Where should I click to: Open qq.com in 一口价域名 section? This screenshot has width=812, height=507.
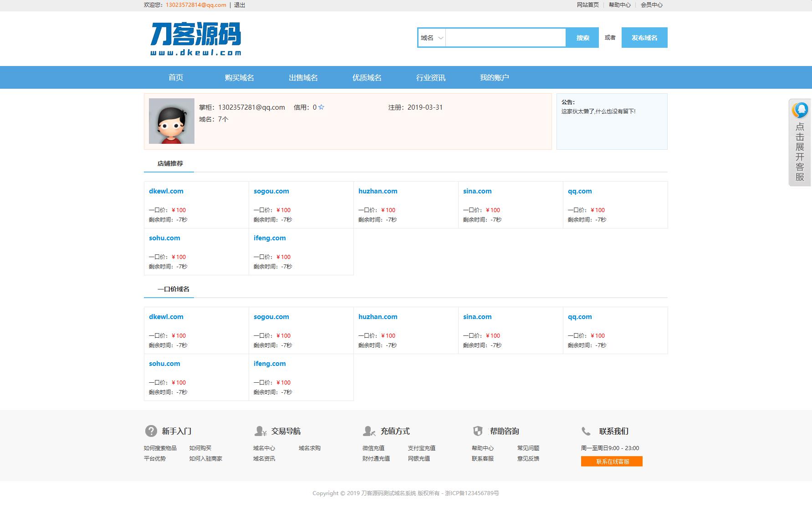[x=580, y=317]
